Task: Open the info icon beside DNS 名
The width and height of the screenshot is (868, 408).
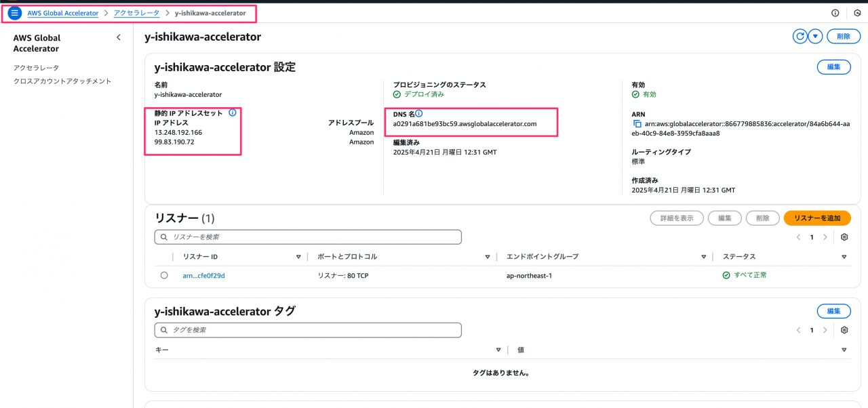Action: pyautogui.click(x=418, y=113)
